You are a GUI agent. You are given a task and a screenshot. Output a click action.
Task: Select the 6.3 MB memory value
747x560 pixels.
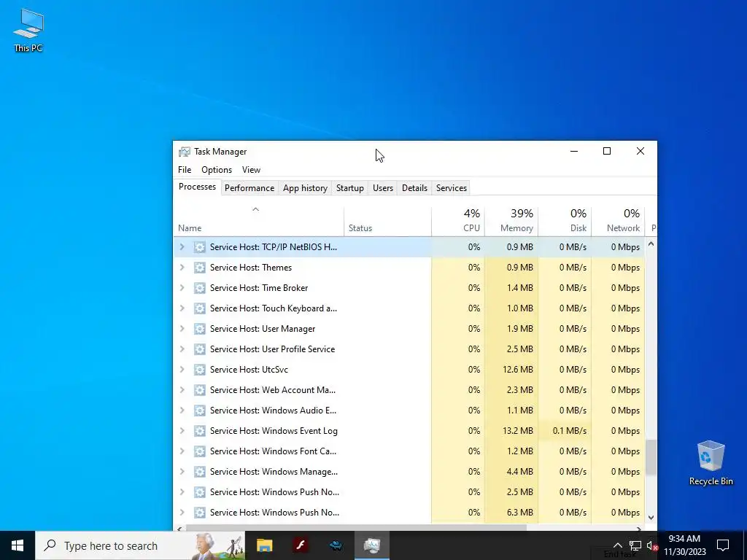click(x=511, y=513)
